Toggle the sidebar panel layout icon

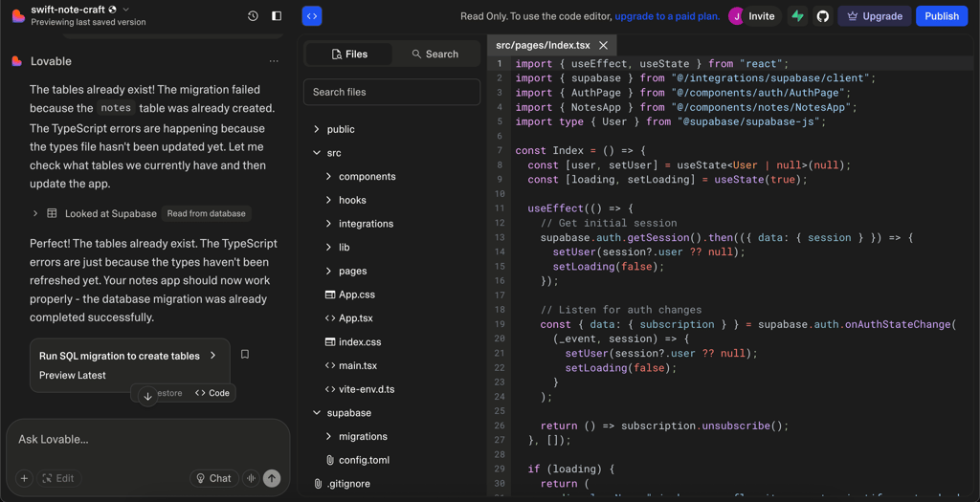pos(277,16)
